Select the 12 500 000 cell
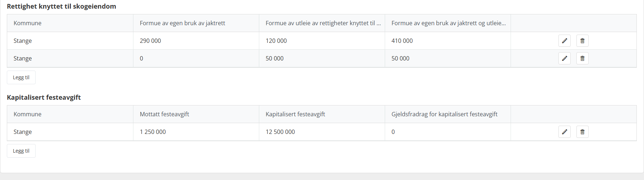The width and height of the screenshot is (644, 180). (x=322, y=132)
